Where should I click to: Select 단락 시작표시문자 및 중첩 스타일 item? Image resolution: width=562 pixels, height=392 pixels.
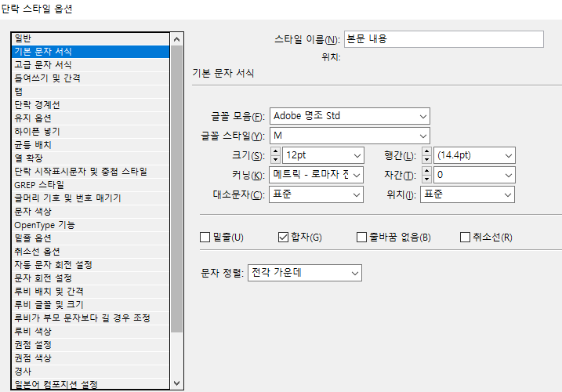click(90, 172)
